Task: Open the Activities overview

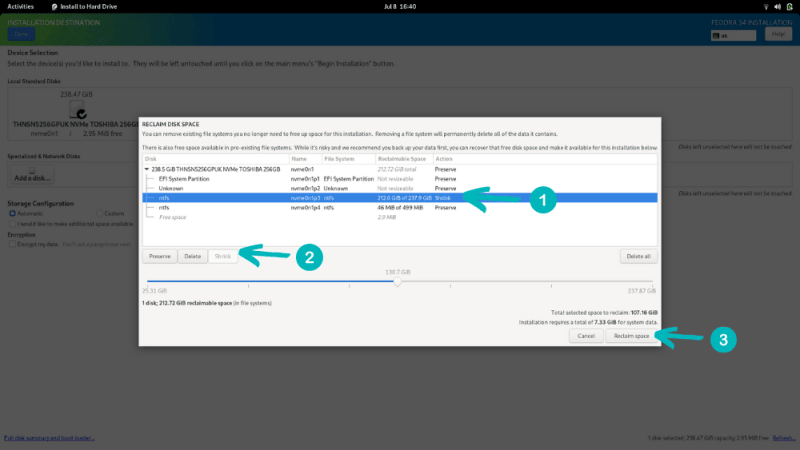Action: [20, 7]
